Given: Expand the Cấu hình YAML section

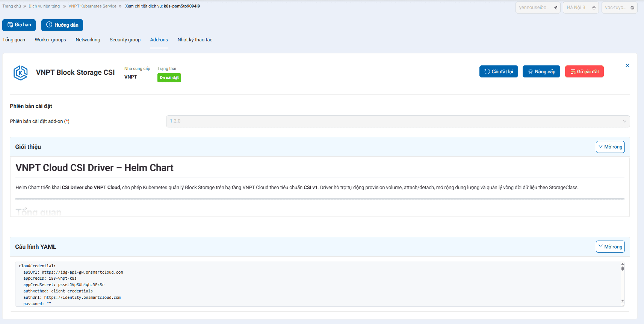Looking at the screenshot, I should pos(610,247).
